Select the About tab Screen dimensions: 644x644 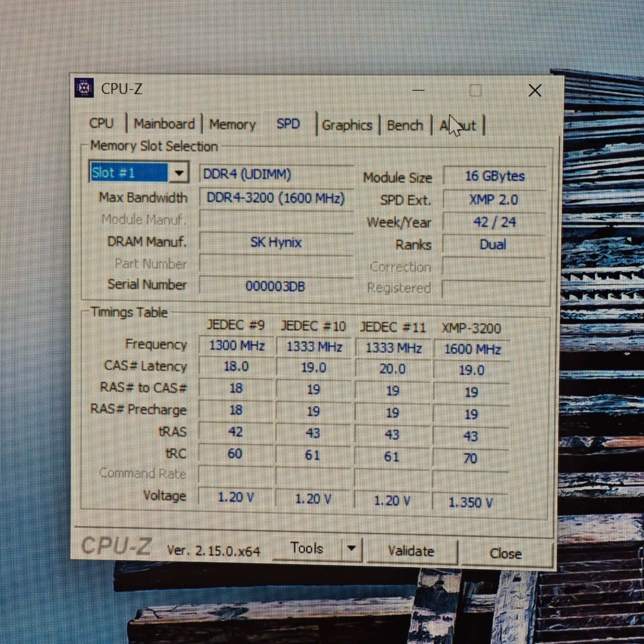pyautogui.click(x=459, y=125)
